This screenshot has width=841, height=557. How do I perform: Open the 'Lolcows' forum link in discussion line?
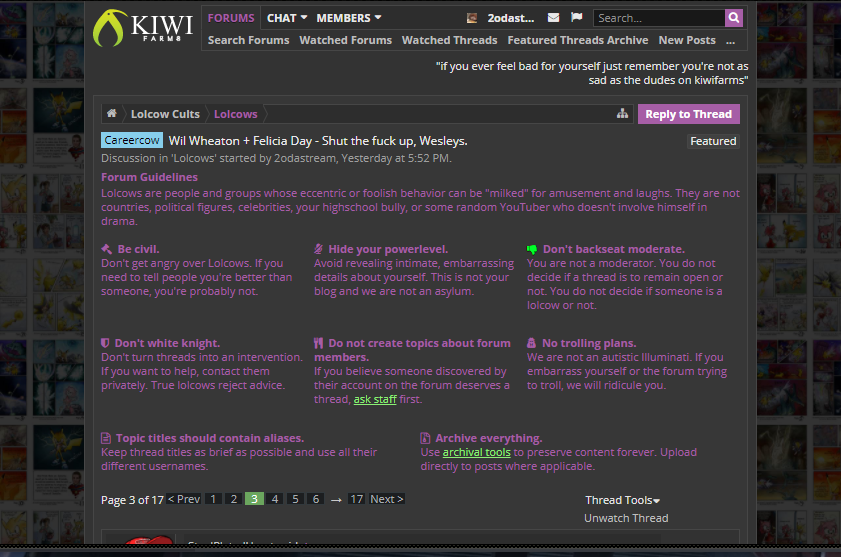click(x=194, y=158)
